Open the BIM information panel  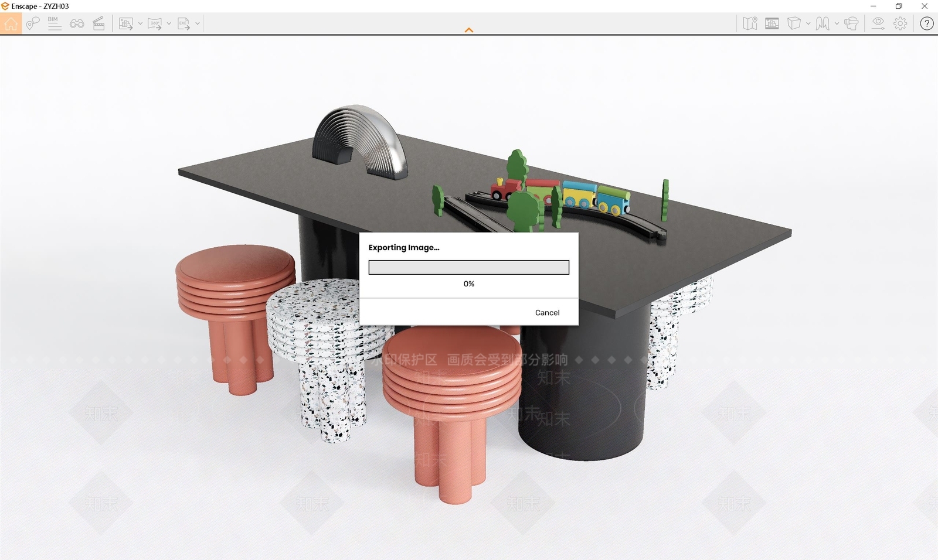pos(54,23)
